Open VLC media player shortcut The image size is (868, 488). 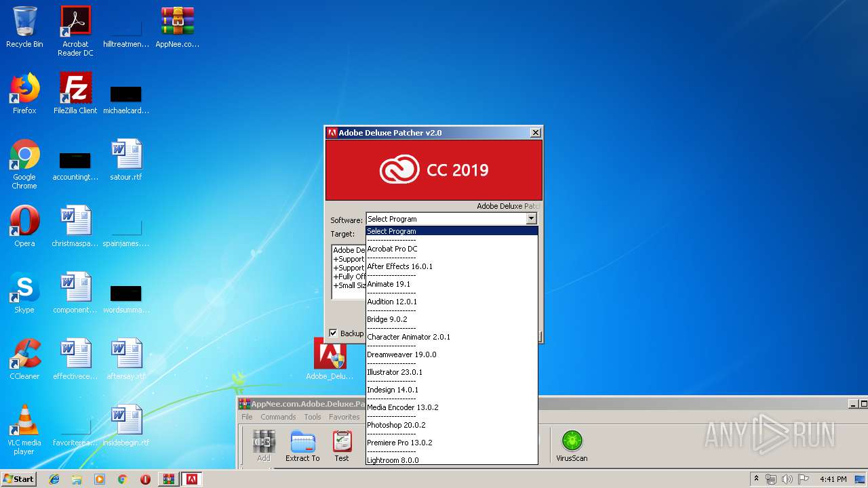click(24, 430)
